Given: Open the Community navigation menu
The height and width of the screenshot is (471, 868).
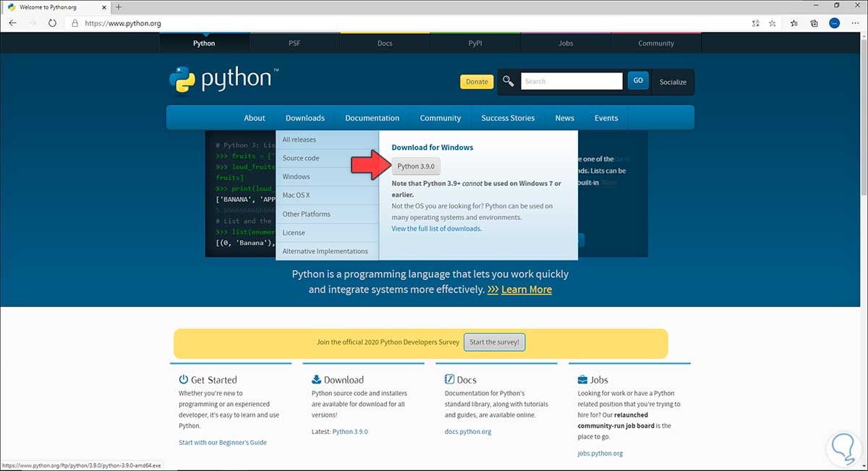Looking at the screenshot, I should 441,118.
